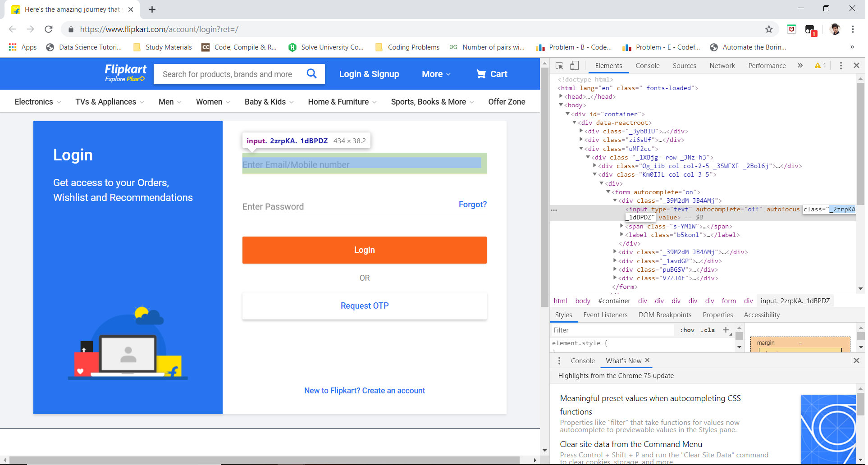Open the Cart
The image size is (868, 465).
pos(492,74)
